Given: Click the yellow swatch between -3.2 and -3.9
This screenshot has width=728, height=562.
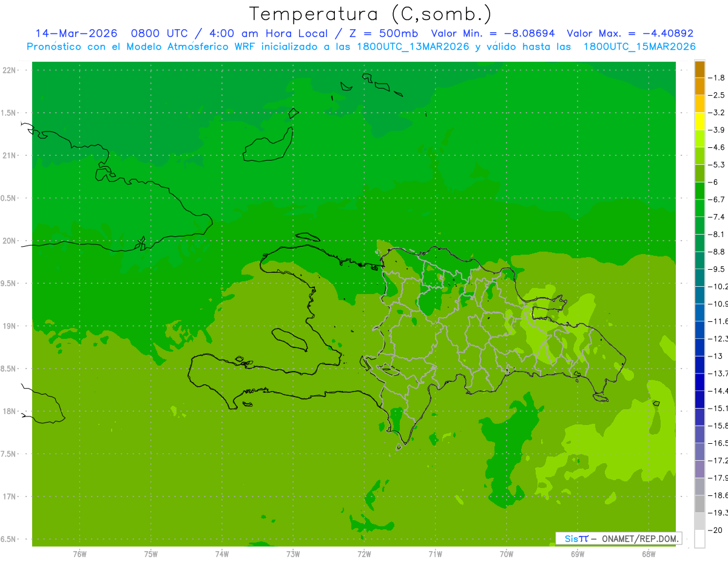Looking at the screenshot, I should tap(699, 121).
